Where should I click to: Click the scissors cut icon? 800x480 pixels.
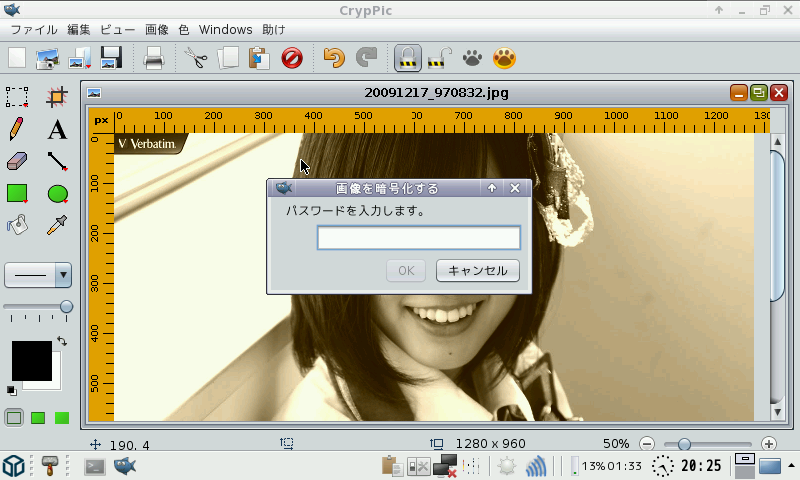pos(194,58)
